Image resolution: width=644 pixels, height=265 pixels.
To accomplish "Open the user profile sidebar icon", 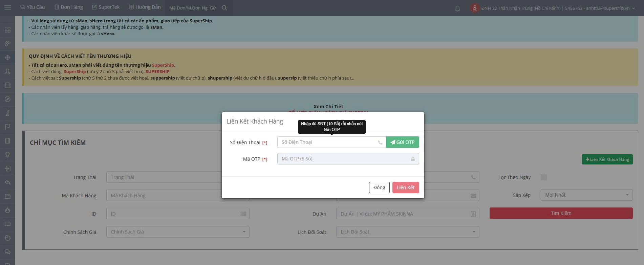I will (x=7, y=71).
